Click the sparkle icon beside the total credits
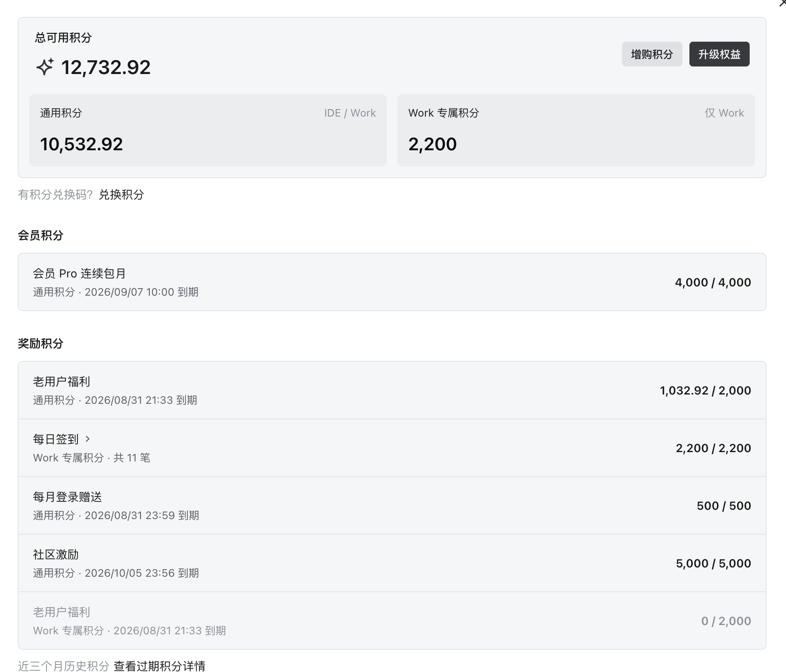 point(45,67)
